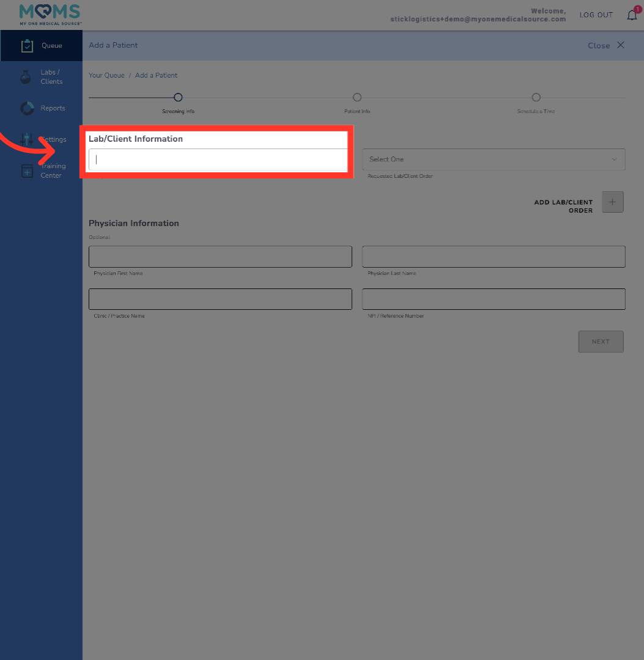Click the MOMS logo
The width and height of the screenshot is (644, 660).
click(x=50, y=15)
